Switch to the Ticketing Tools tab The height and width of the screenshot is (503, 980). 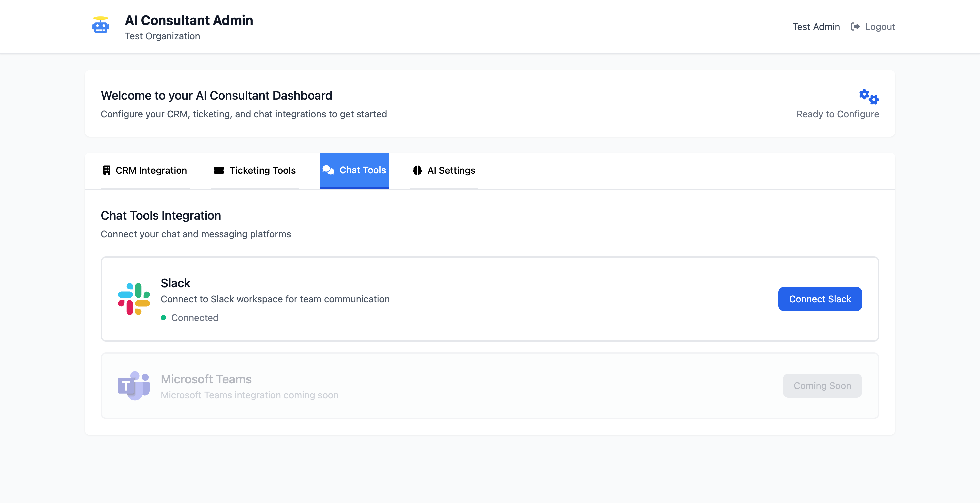tap(255, 170)
